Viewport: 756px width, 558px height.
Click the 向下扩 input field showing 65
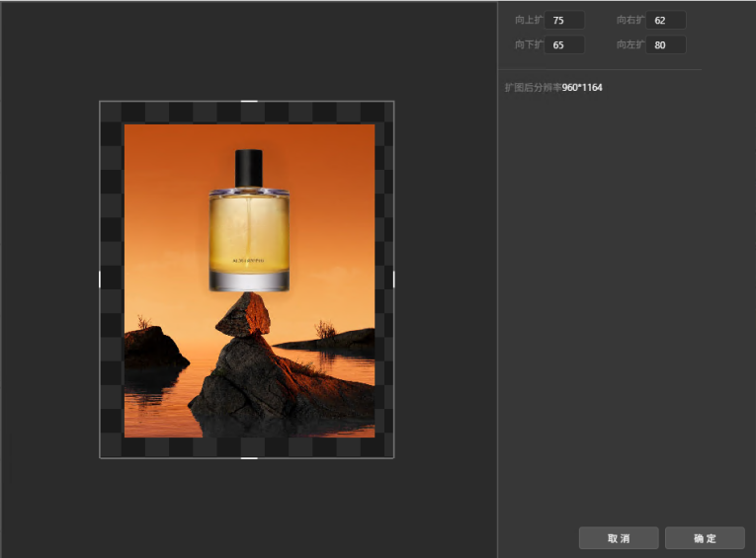point(564,44)
